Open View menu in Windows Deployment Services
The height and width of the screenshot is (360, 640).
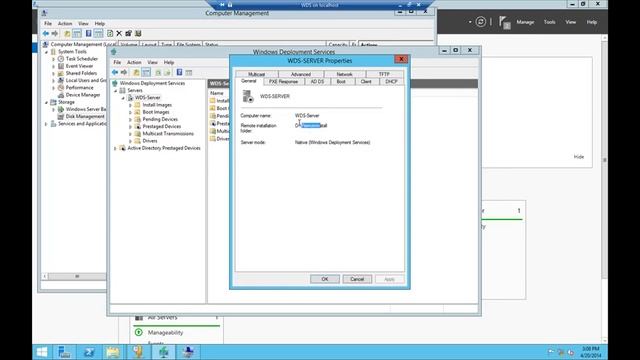pos(152,62)
